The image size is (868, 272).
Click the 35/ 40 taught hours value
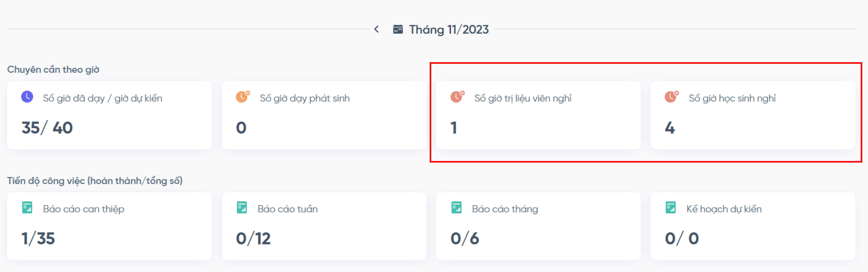tap(47, 128)
